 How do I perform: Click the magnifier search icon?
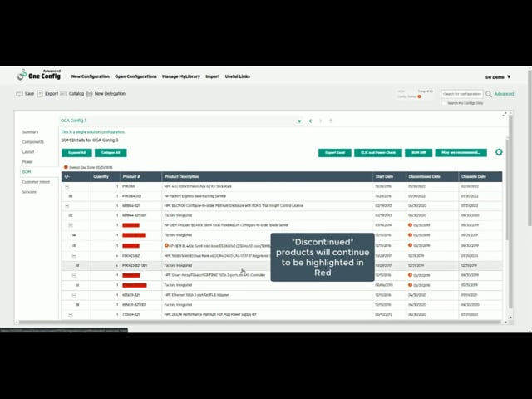coord(489,94)
